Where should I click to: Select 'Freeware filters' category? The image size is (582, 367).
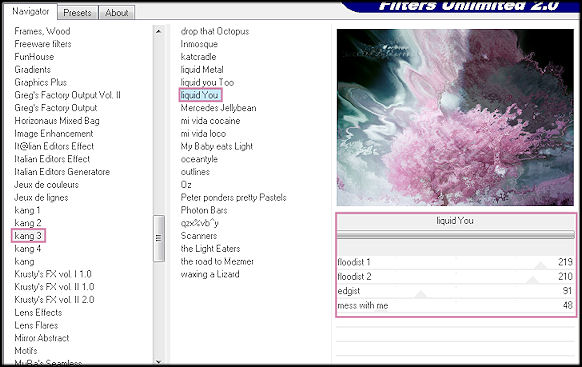click(43, 44)
